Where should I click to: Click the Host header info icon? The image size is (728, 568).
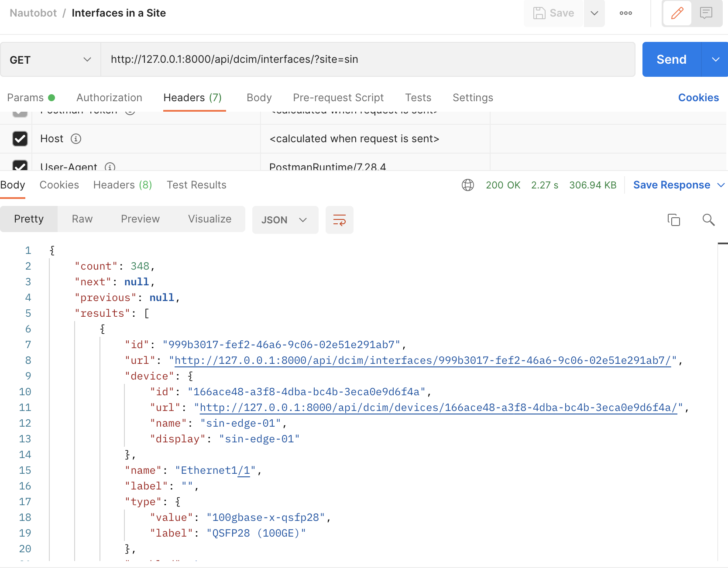point(76,139)
